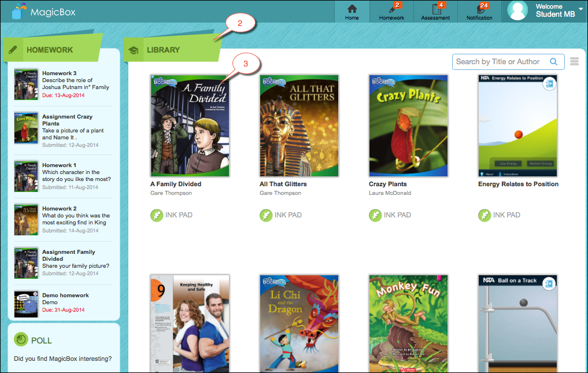Click the Assignment Family Divided thumbnail
Image resolution: width=588 pixels, height=373 pixels.
click(26, 263)
